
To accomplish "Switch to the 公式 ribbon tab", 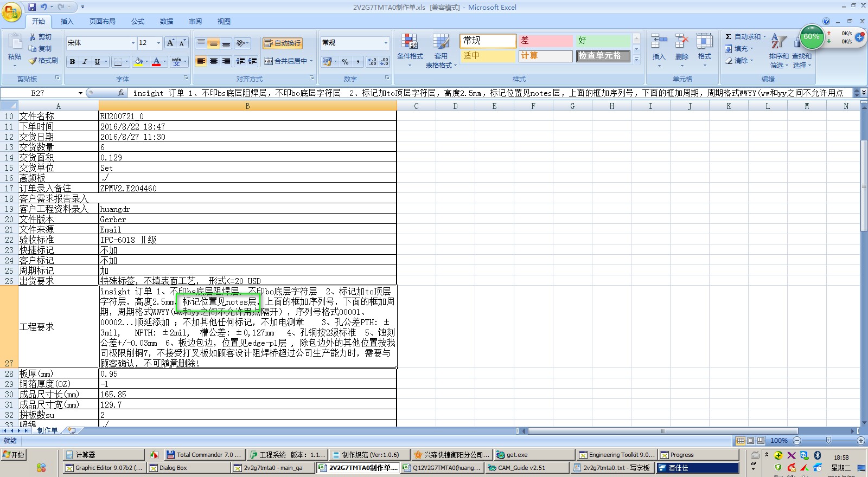I will 138,22.
